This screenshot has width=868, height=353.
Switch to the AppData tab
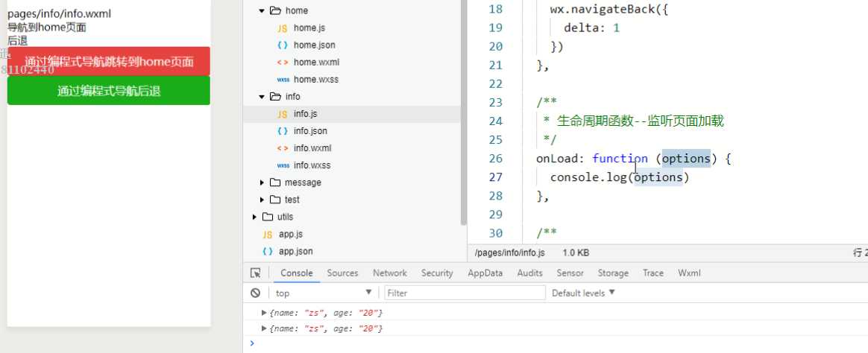[485, 273]
